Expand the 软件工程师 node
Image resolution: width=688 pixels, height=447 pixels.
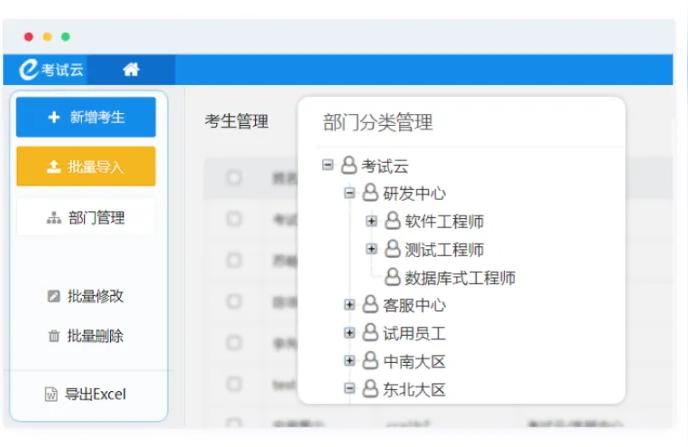point(371,221)
